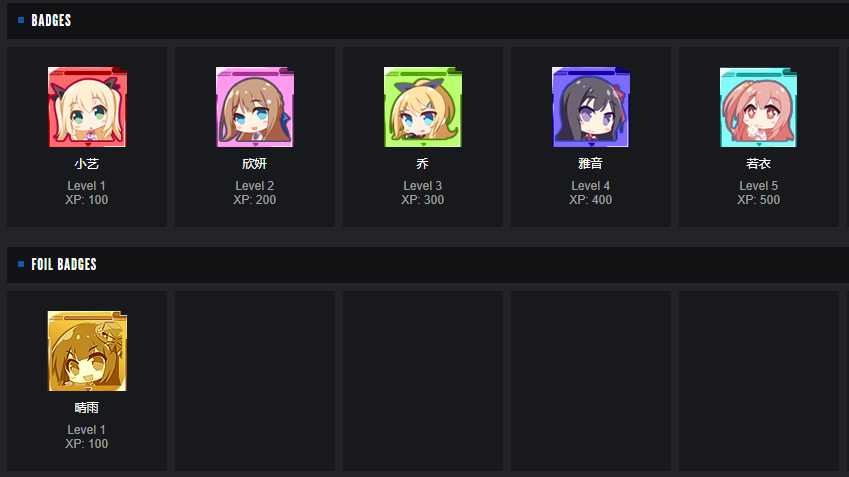Click the 若衣 badge name text
The width and height of the screenshot is (849, 477).
point(758,164)
